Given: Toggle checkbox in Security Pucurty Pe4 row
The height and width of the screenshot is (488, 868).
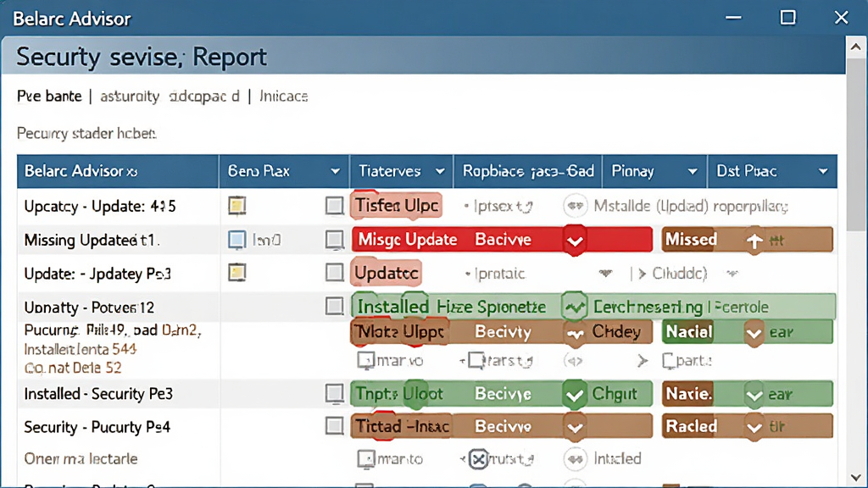Looking at the screenshot, I should click(334, 426).
